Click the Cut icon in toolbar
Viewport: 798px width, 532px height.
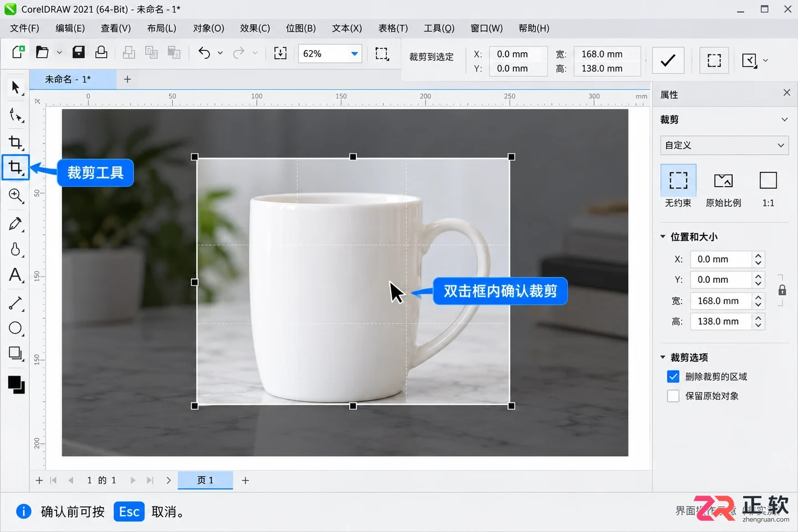[x=129, y=53]
